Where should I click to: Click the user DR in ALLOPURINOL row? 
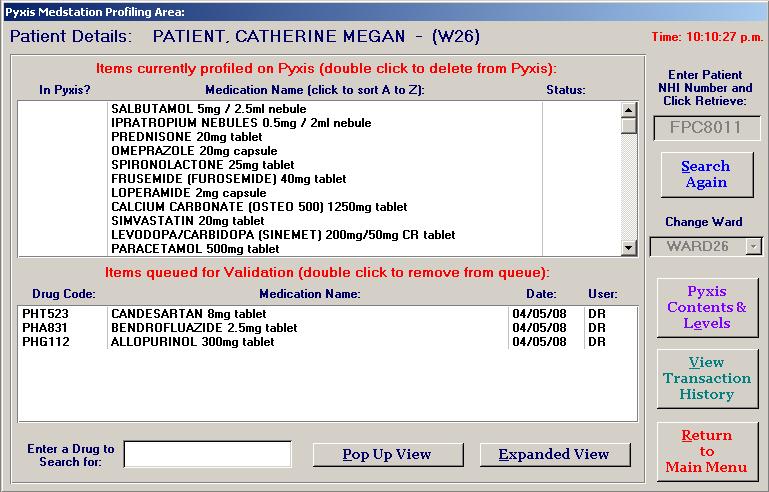pyautogui.click(x=597, y=342)
